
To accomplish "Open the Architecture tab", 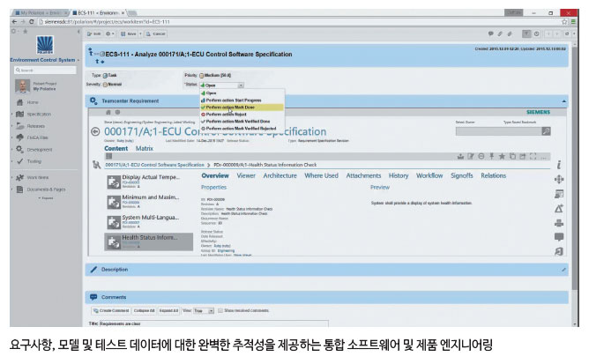I will point(280,175).
